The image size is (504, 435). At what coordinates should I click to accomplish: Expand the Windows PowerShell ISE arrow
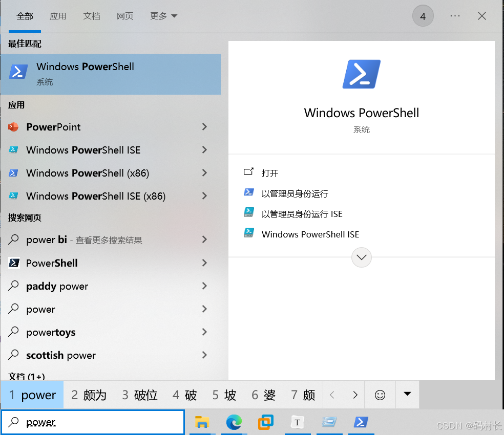pyautogui.click(x=204, y=150)
